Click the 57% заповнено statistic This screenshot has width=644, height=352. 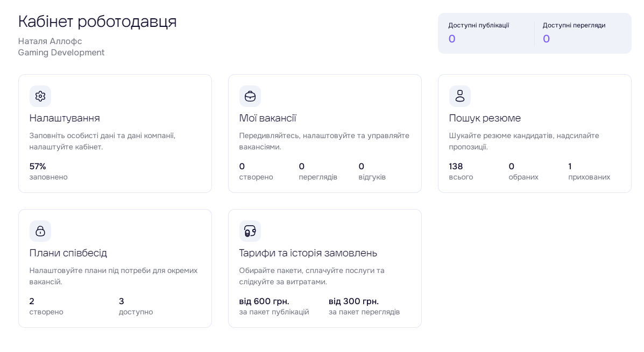48,171
